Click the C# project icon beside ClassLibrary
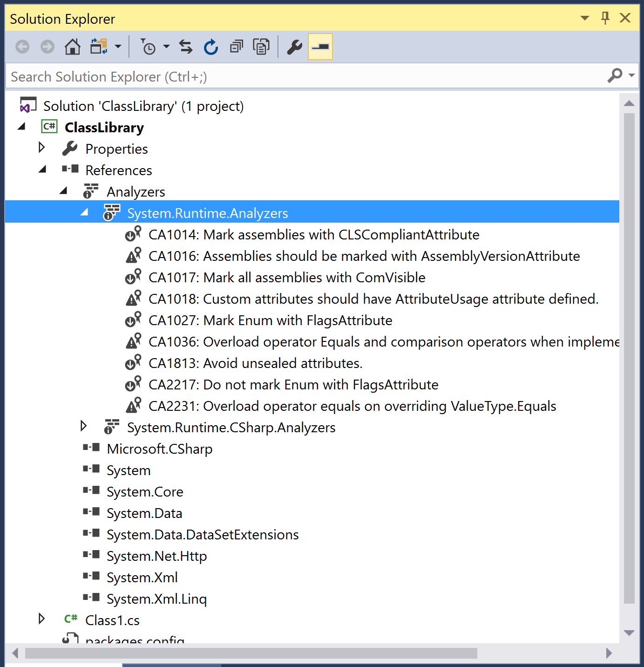The height and width of the screenshot is (667, 644). [x=49, y=126]
